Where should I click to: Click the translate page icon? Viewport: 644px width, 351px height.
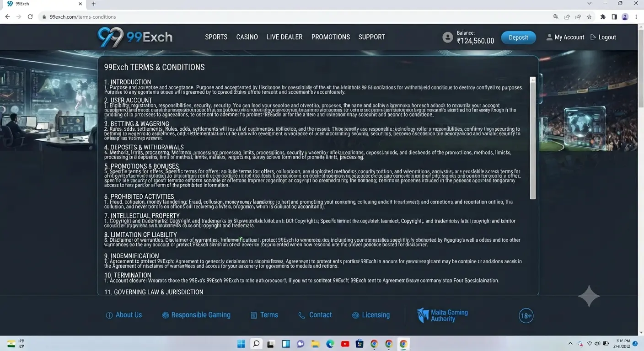[x=556, y=16]
